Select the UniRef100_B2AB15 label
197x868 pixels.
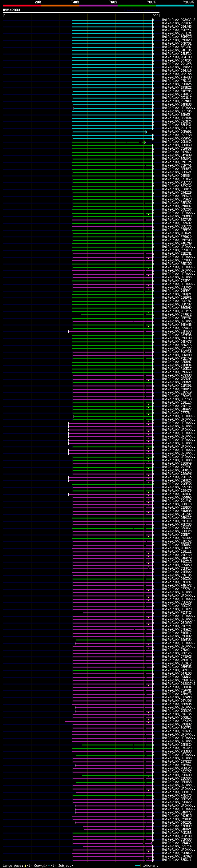(x=177, y=189)
